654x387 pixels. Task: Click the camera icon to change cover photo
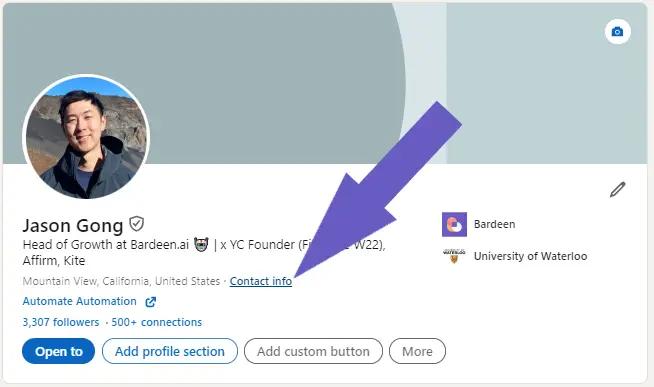coord(617,32)
